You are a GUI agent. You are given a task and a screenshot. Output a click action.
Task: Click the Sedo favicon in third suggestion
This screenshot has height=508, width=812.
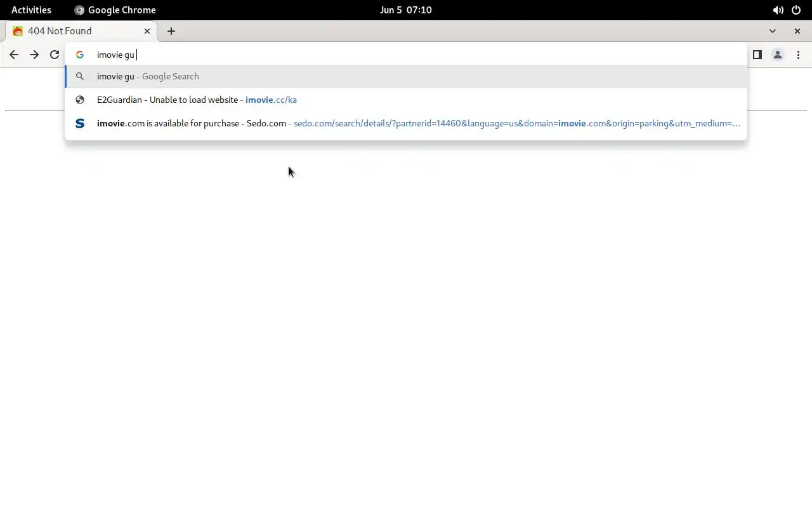click(80, 123)
